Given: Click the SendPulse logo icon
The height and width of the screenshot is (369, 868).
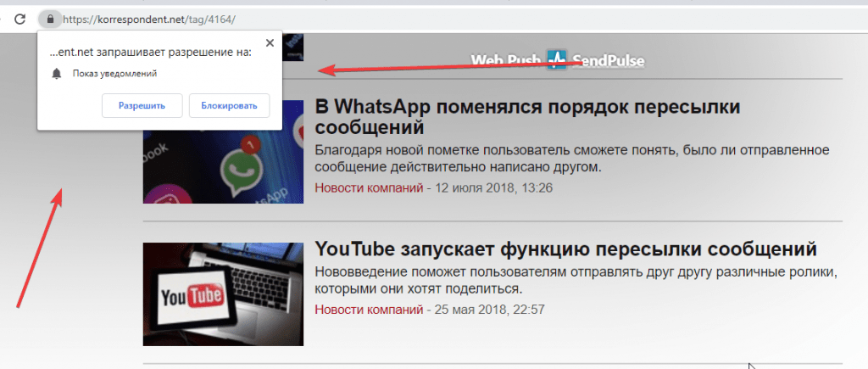Looking at the screenshot, I should pos(556,59).
